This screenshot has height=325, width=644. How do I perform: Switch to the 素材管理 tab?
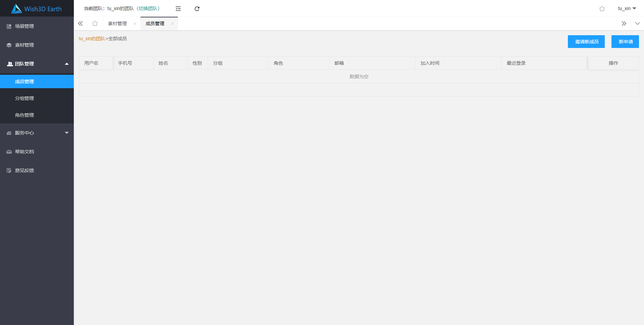coord(117,23)
